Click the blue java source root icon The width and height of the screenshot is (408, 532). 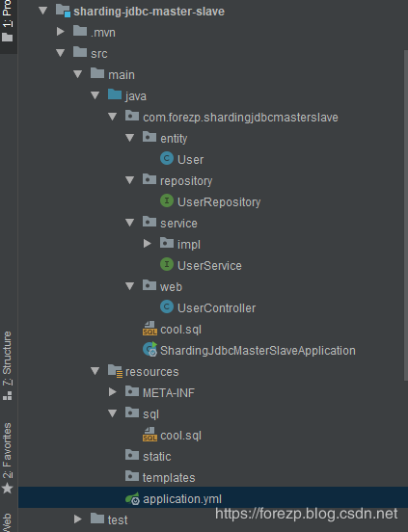click(115, 94)
